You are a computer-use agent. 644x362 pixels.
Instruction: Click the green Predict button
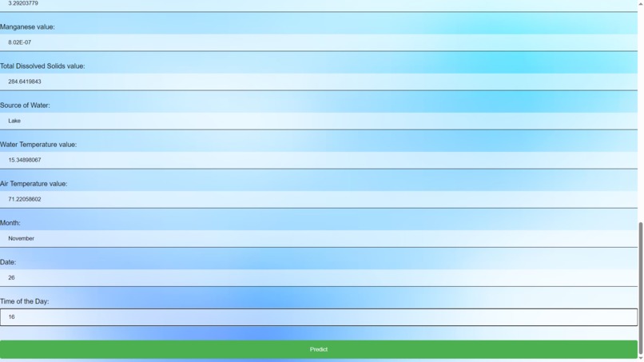click(319, 349)
